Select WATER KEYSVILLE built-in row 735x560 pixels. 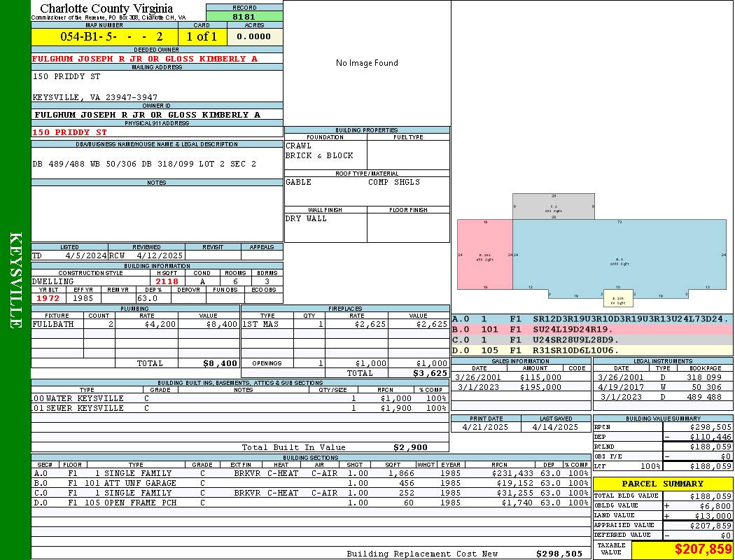(x=240, y=398)
